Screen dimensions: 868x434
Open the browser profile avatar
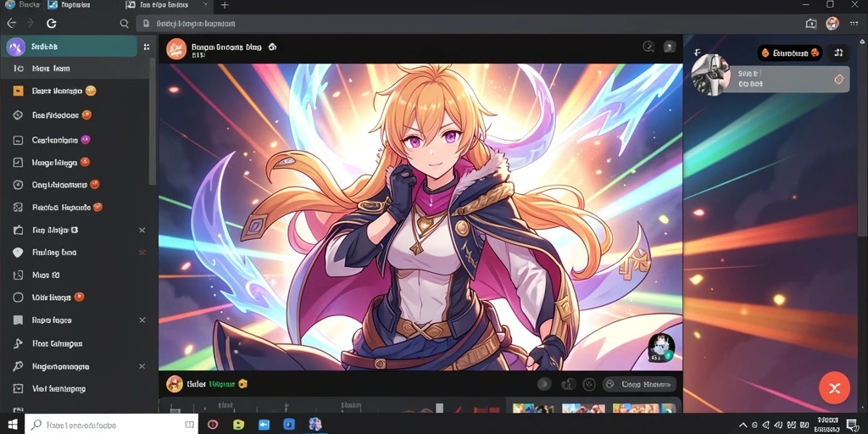pyautogui.click(x=832, y=23)
